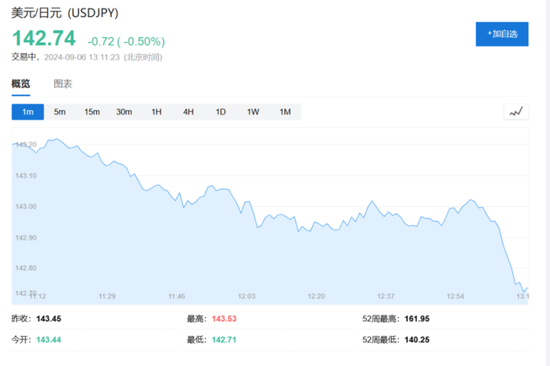Click the 52周最高 value 161.95
Screen dimensions: 550x366
coord(417,319)
